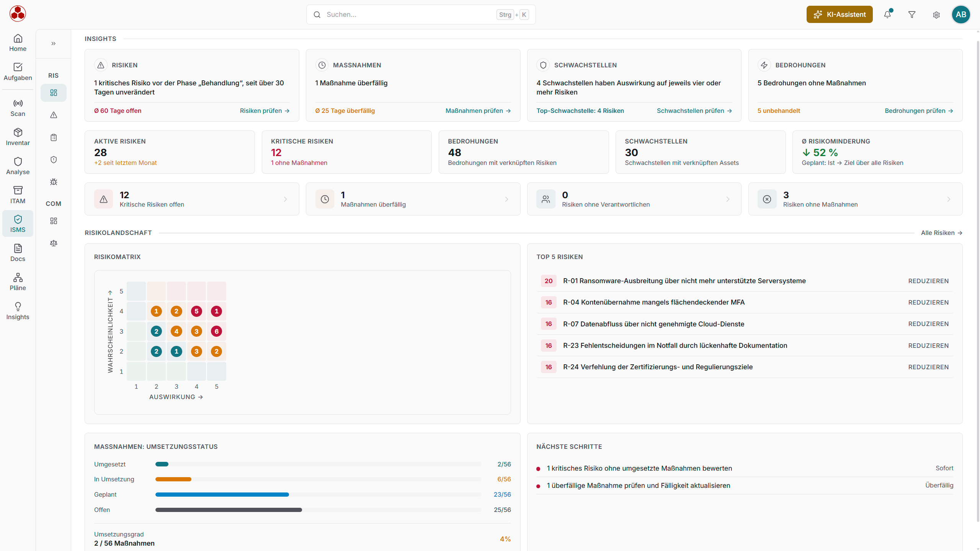Open the Scan module

(x=18, y=108)
